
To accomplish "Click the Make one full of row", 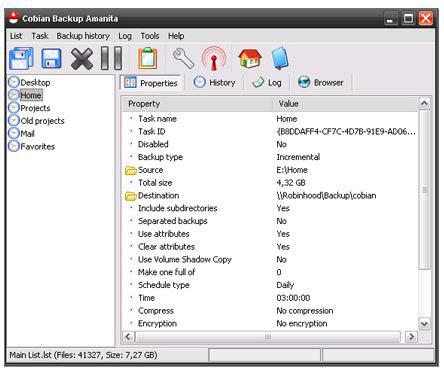I will coord(270,272).
